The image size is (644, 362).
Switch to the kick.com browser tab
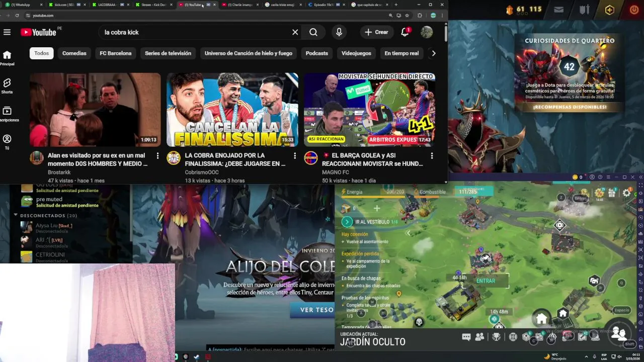click(67, 5)
